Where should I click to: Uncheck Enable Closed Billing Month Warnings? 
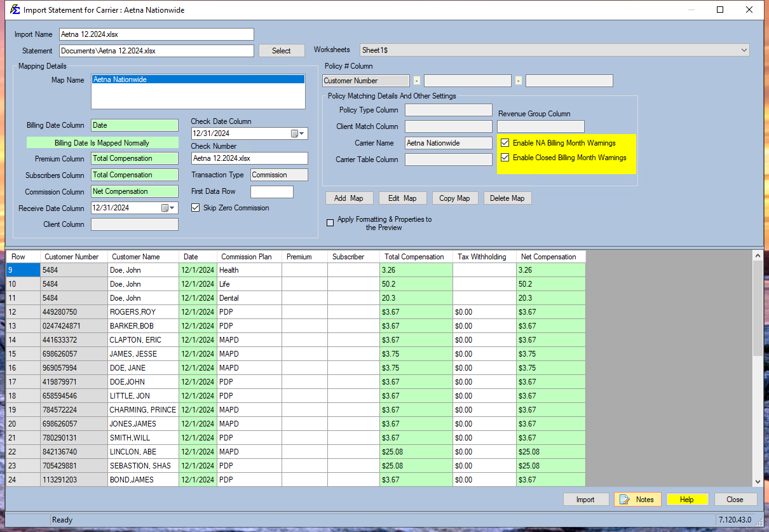pos(505,158)
